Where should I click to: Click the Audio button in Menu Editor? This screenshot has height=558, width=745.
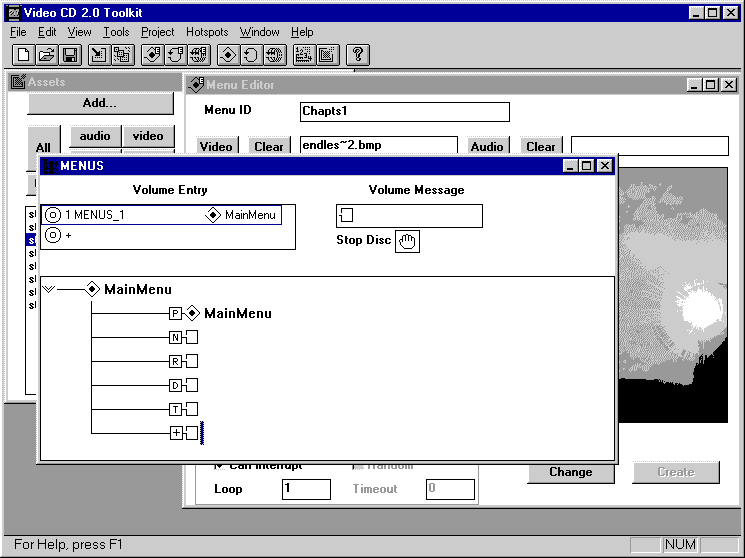[487, 146]
